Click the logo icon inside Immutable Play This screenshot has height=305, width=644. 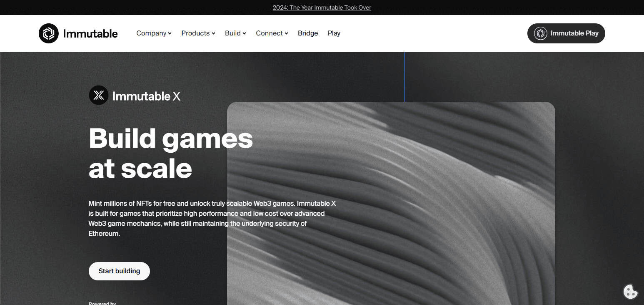click(540, 33)
